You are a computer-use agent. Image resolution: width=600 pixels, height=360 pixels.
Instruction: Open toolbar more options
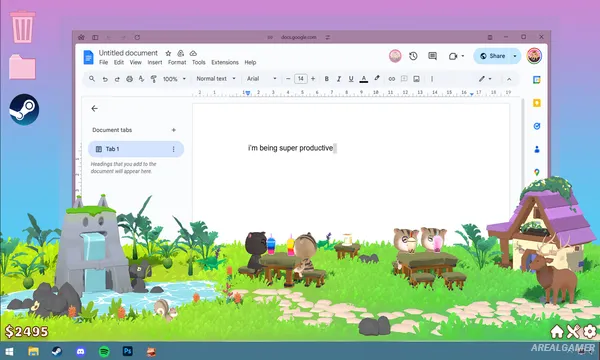432,79
